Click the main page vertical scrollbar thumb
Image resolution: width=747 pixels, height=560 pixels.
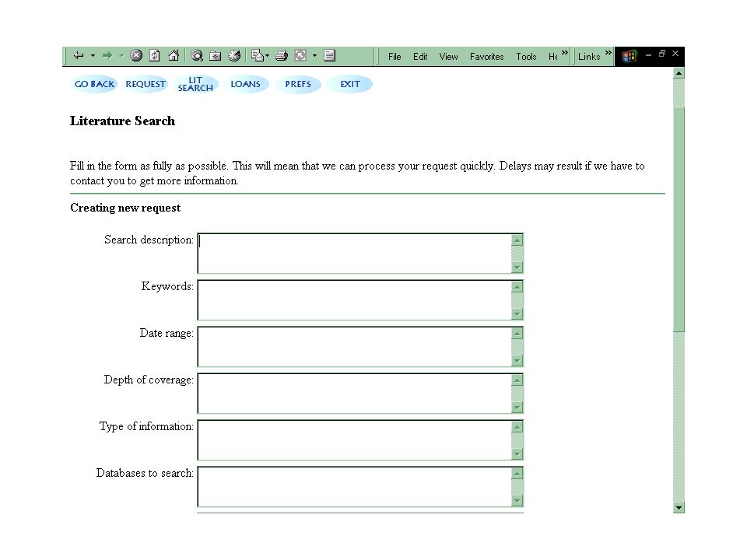click(679, 219)
